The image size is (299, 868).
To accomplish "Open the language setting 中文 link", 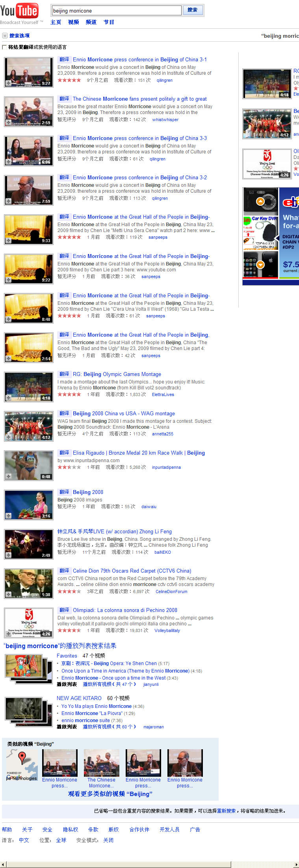I will click(24, 840).
